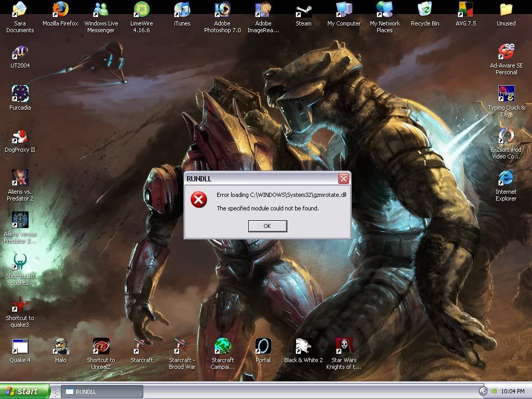
Task: Close the RUNDLL error dialog
Action: pos(343,179)
